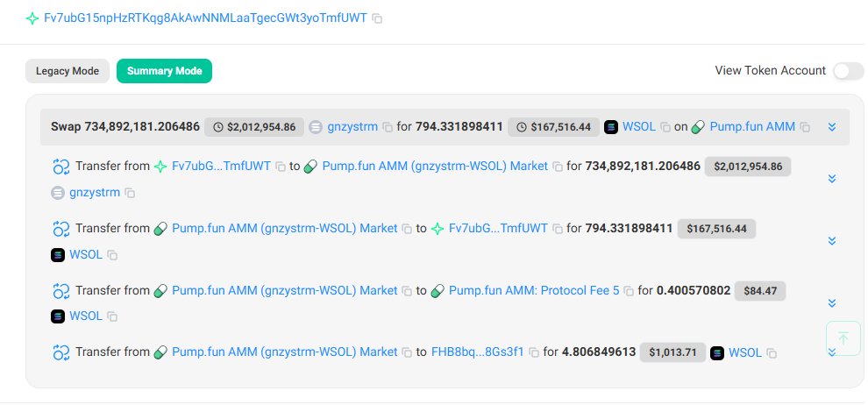The height and width of the screenshot is (405, 868).
Task: Copy WSOL address under Protocol Fee transfer
Action: point(112,316)
